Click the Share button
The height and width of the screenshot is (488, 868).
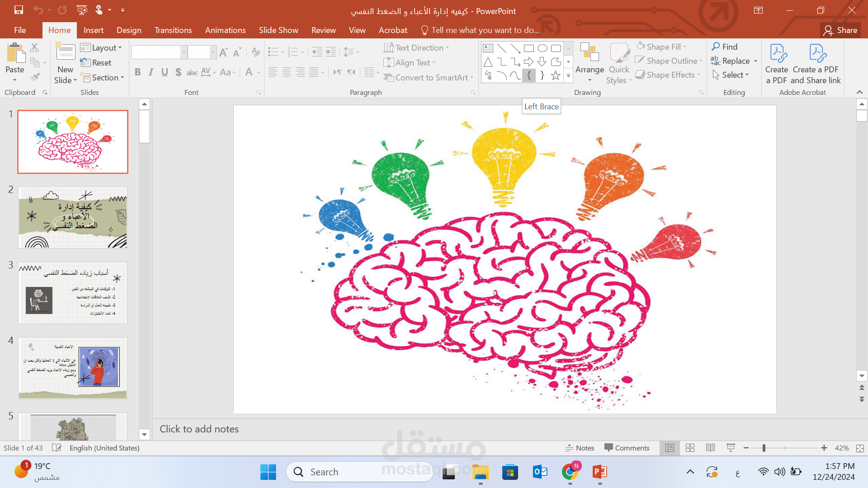(x=840, y=30)
